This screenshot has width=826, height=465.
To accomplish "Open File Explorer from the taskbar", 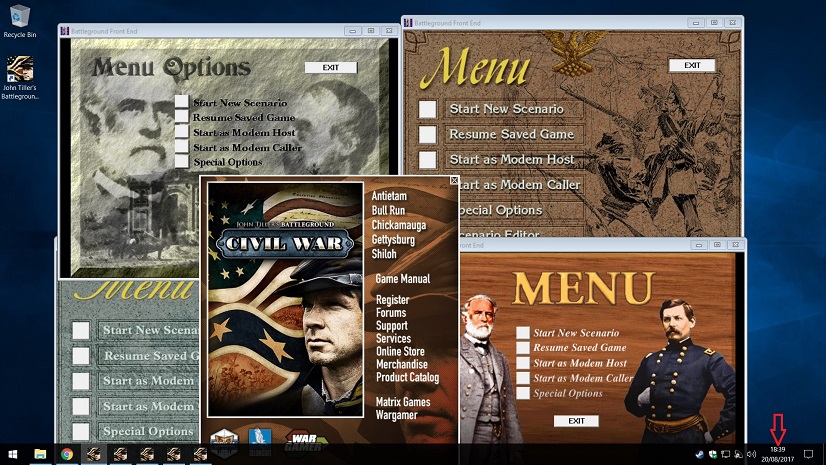I will pyautogui.click(x=40, y=454).
